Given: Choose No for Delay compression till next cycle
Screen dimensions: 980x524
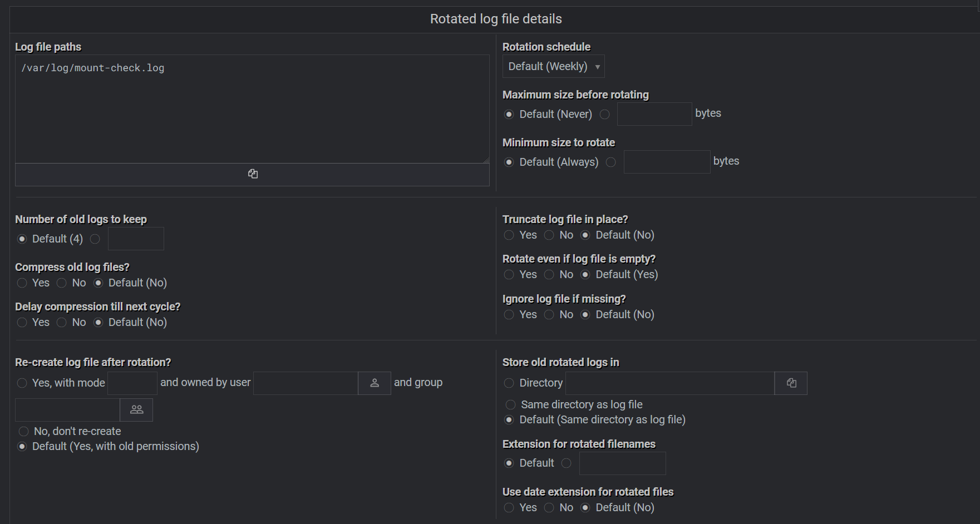Looking at the screenshot, I should 62,323.
